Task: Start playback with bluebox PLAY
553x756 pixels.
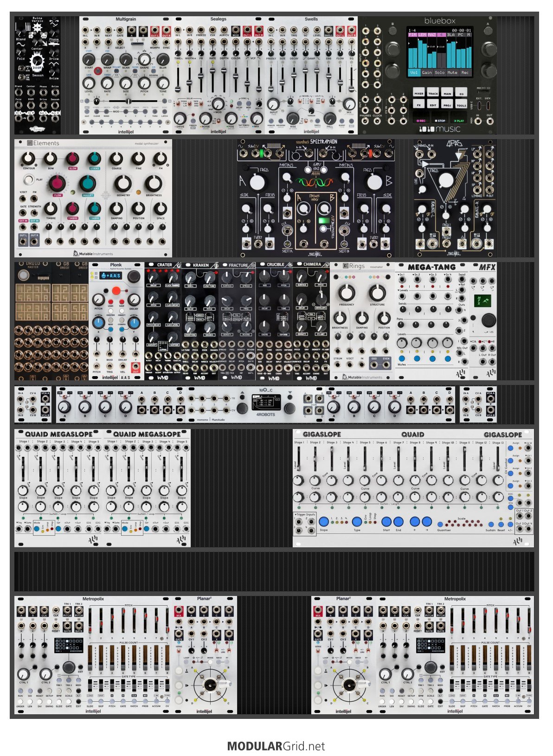Action: tap(459, 117)
